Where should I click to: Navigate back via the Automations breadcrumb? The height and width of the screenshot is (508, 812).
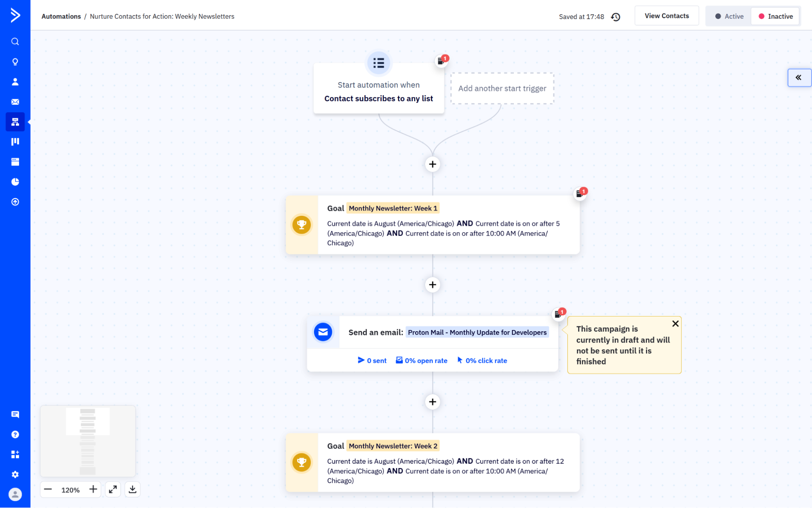click(61, 16)
